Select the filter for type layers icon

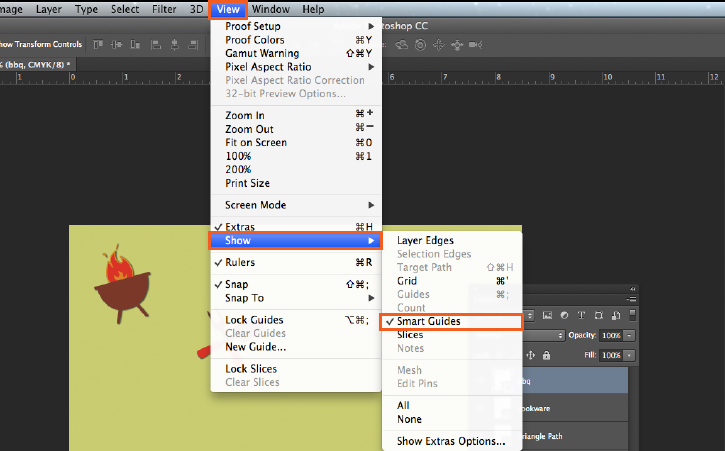[581, 315]
